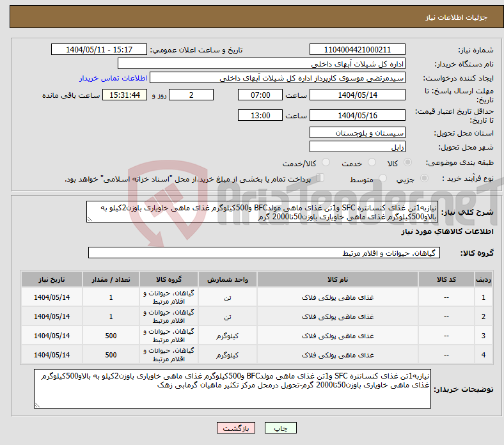Click the کد کالا column header
This screenshot has width=504, height=445.
pyautogui.click(x=446, y=279)
